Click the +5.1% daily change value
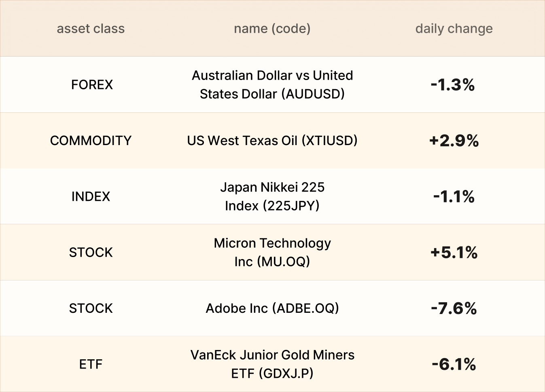The image size is (545, 392). [454, 252]
